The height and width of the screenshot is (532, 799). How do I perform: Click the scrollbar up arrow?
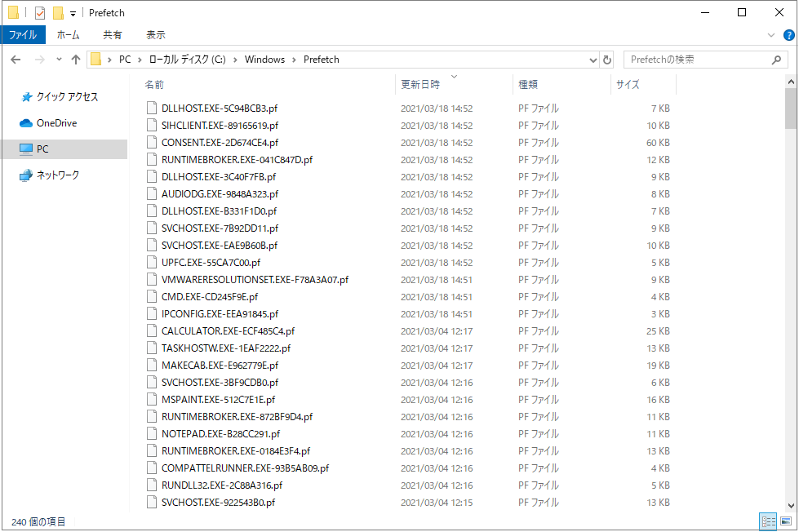coord(791,82)
